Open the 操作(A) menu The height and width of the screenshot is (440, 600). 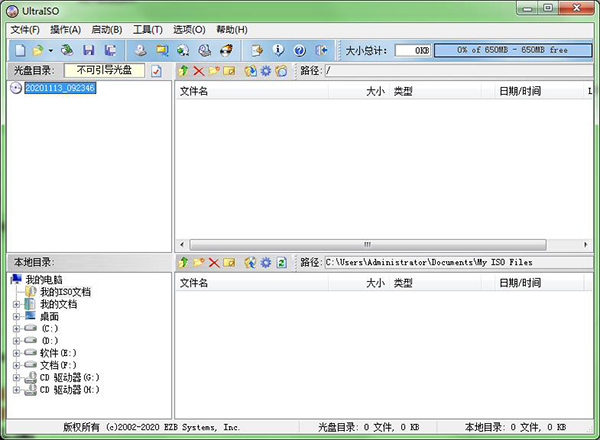pyautogui.click(x=65, y=30)
